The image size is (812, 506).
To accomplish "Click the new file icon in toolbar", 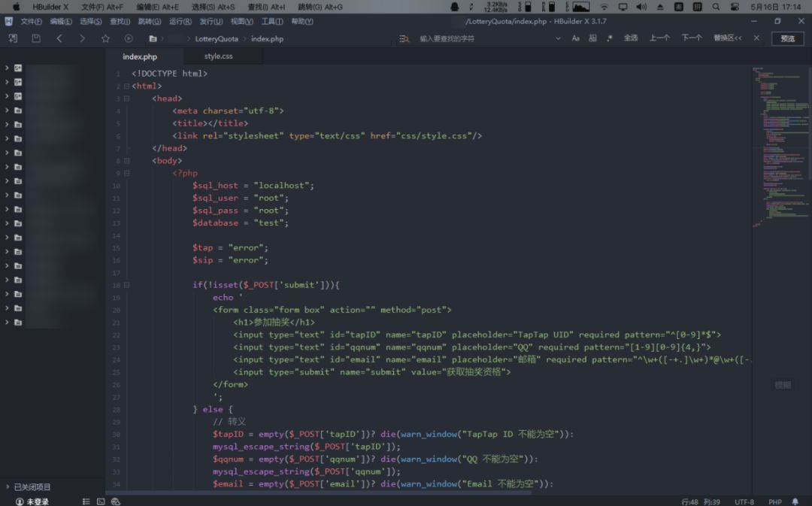I will click(13, 38).
